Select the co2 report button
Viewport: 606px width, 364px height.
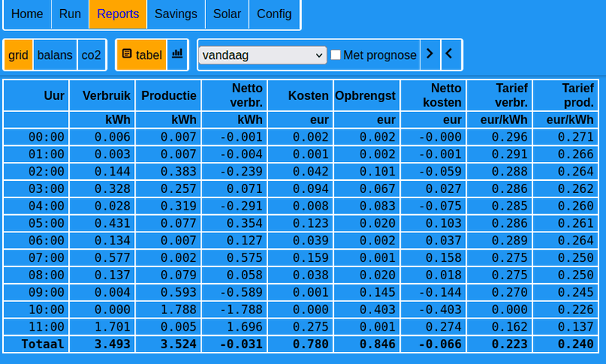[91, 54]
